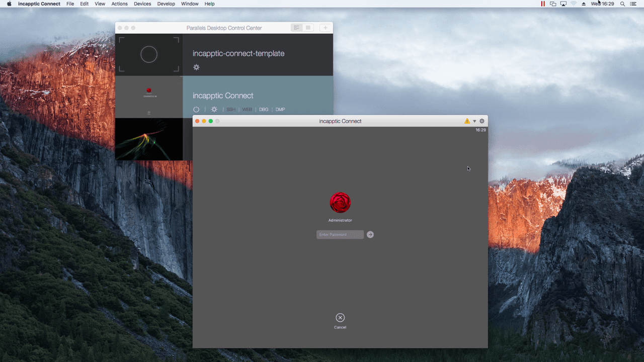Screen dimensions: 644x362
Task: Click Cancel X icon on login screen
Action: click(340, 317)
